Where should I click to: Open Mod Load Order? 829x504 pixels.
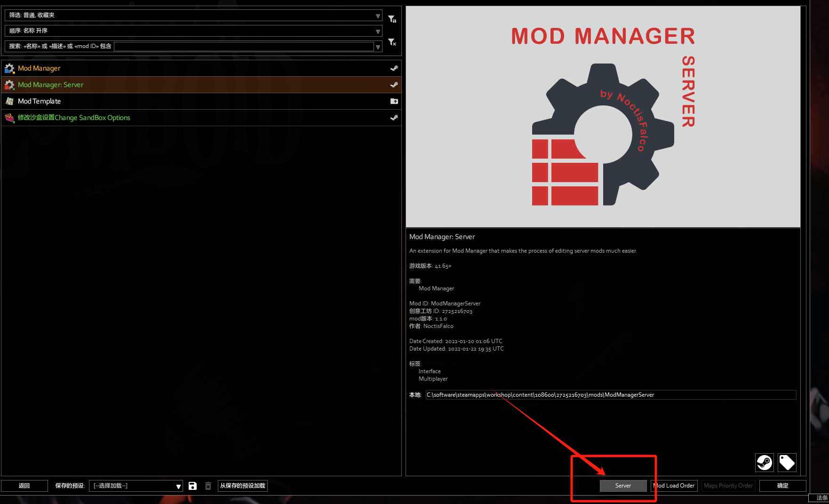tap(674, 486)
